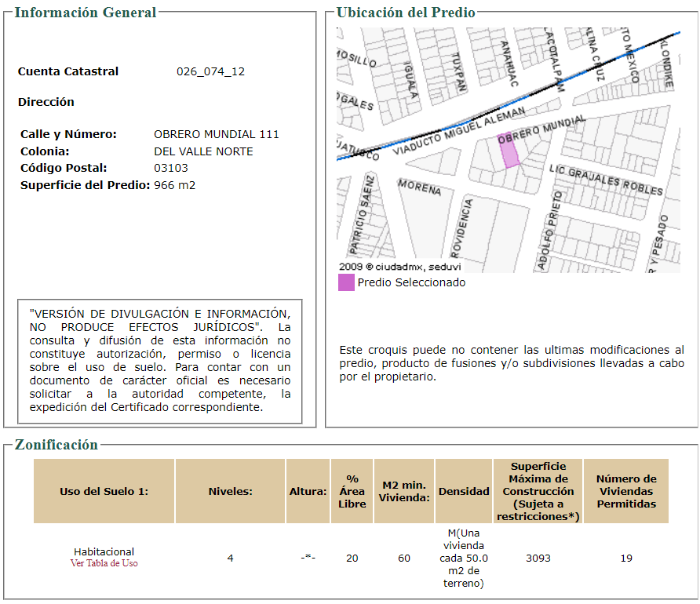Click the highlighted pink parcel on the map

(x=509, y=151)
